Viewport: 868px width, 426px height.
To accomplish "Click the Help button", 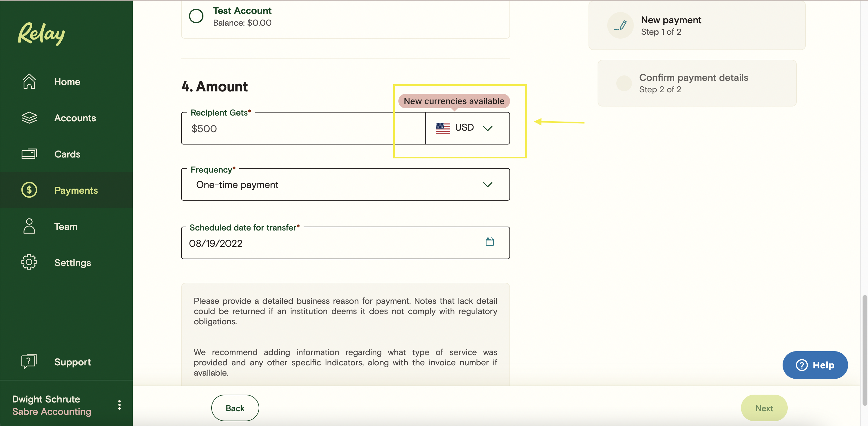I will (x=815, y=364).
